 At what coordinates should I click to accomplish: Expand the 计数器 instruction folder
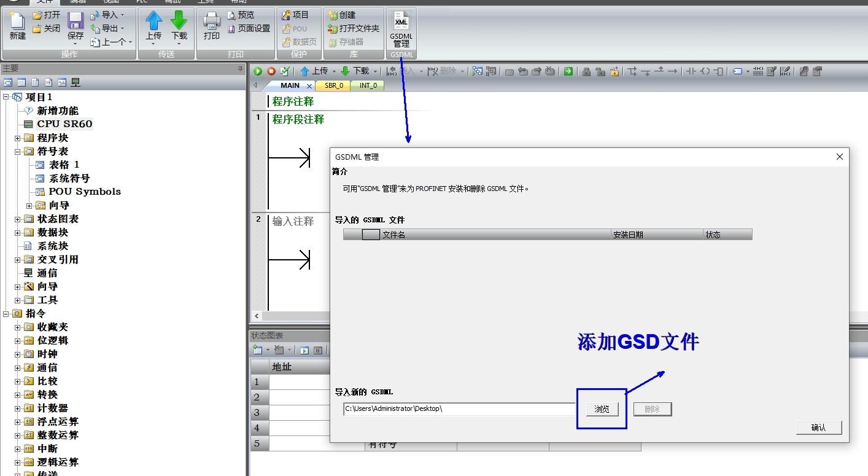coord(18,408)
